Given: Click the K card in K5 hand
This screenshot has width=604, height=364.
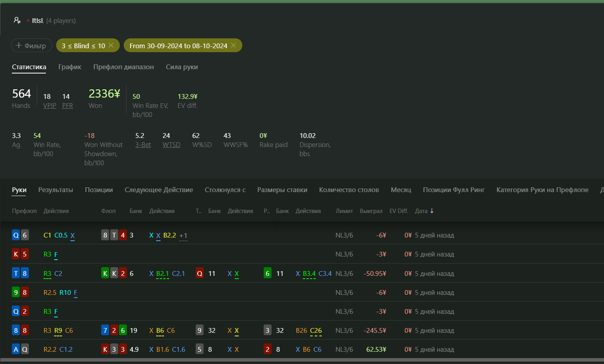Looking at the screenshot, I should pos(16,254).
